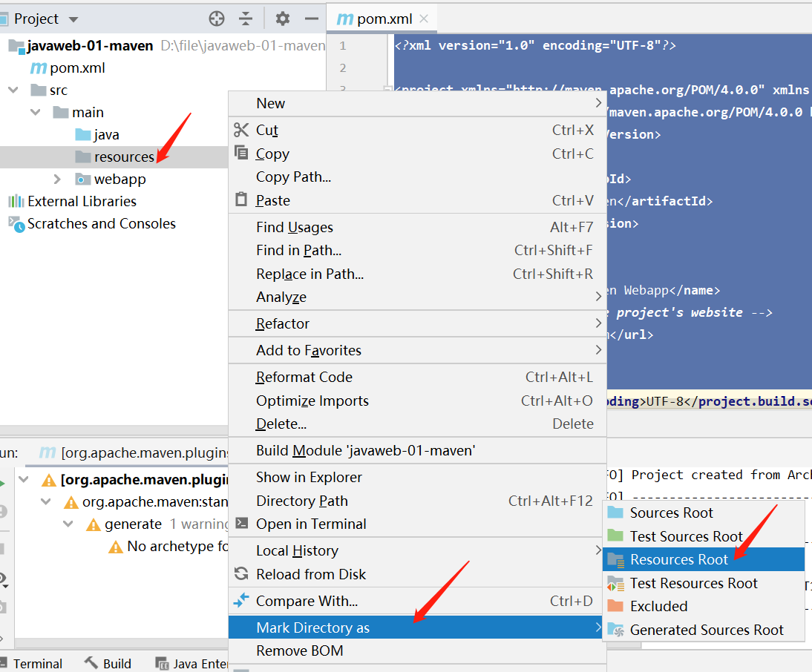Image resolution: width=812 pixels, height=672 pixels.
Task: Collapse the src folder
Action: 13,90
